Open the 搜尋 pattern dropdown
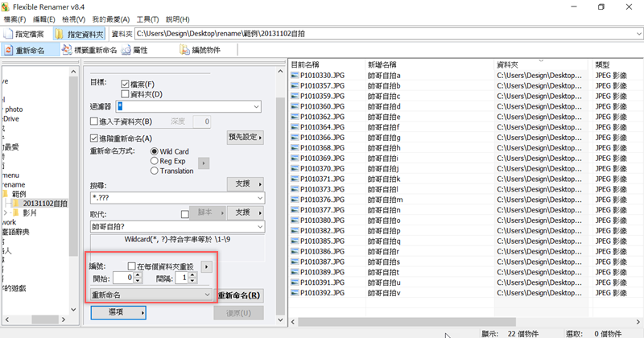This screenshot has height=338, width=644. click(259, 198)
